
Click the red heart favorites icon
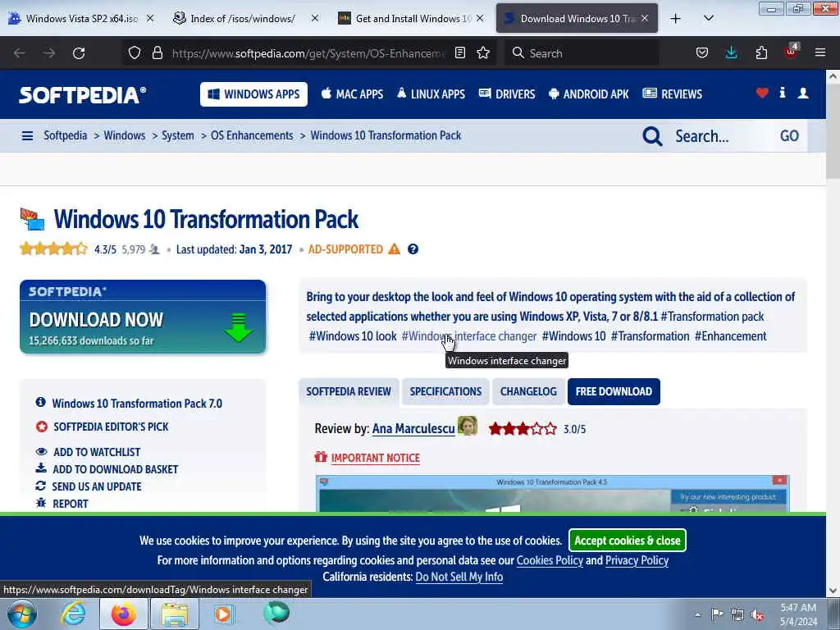[762, 93]
